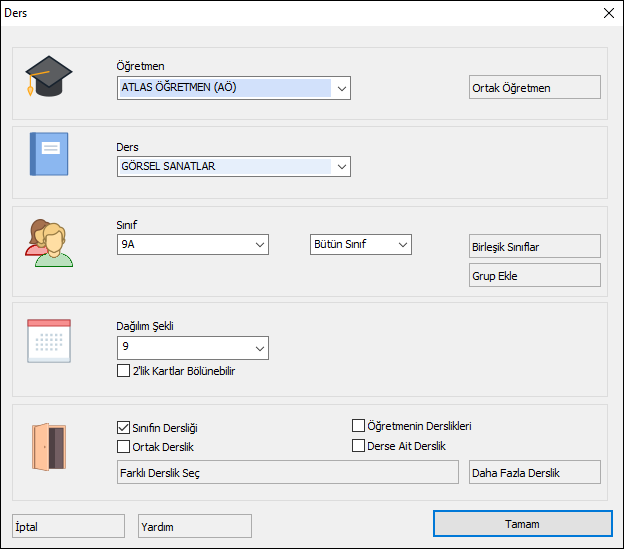
Task: Click the Öğretmen field label
Action: pos(140,66)
